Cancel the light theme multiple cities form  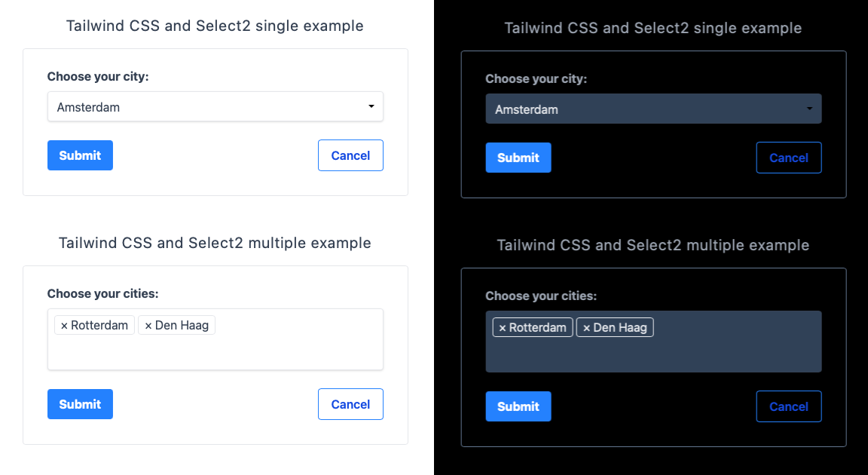point(350,404)
